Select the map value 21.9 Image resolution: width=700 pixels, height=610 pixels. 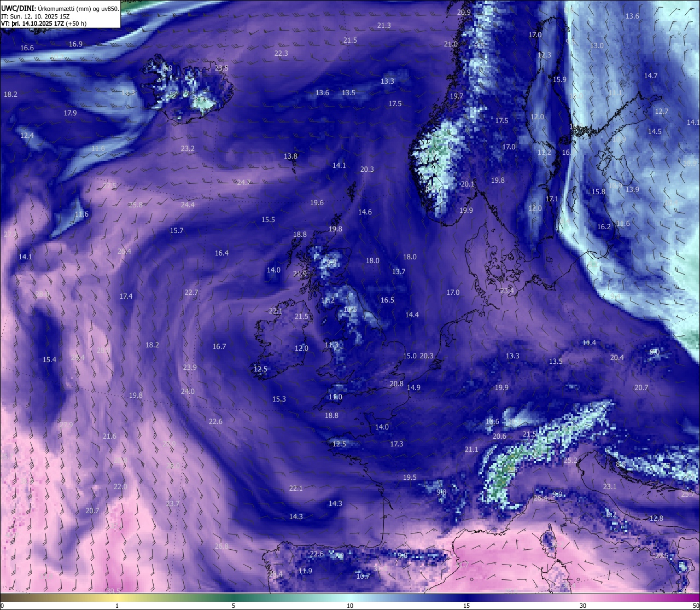[x=300, y=274]
